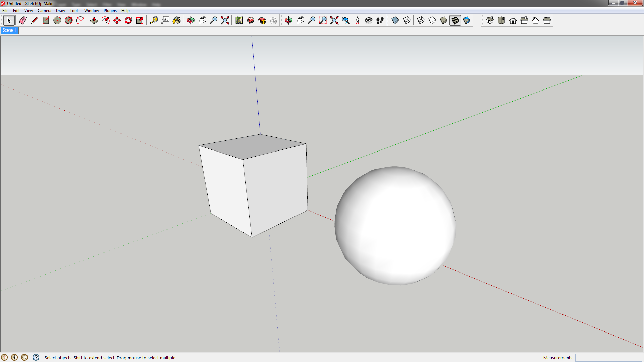
Task: Expand the Draw menu
Action: [60, 11]
